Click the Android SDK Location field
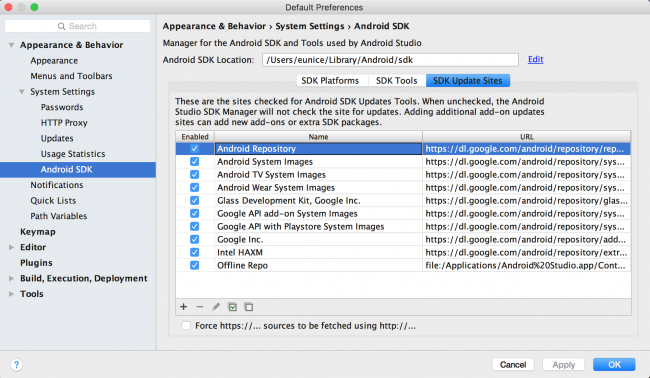The image size is (650, 378). (390, 60)
